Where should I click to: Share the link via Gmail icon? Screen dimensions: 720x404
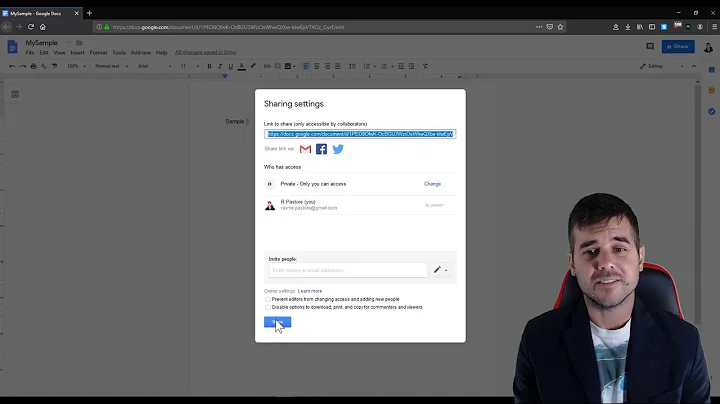click(x=305, y=149)
